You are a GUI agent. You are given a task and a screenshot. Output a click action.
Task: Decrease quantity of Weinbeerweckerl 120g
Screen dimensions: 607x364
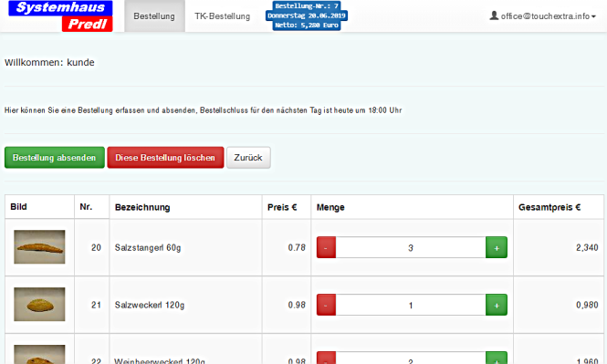326,358
